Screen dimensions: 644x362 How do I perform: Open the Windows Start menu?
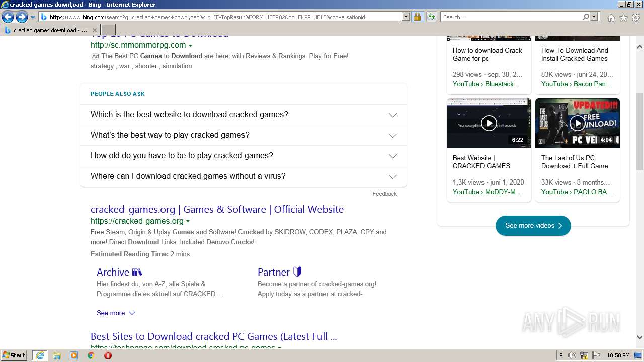click(x=14, y=355)
